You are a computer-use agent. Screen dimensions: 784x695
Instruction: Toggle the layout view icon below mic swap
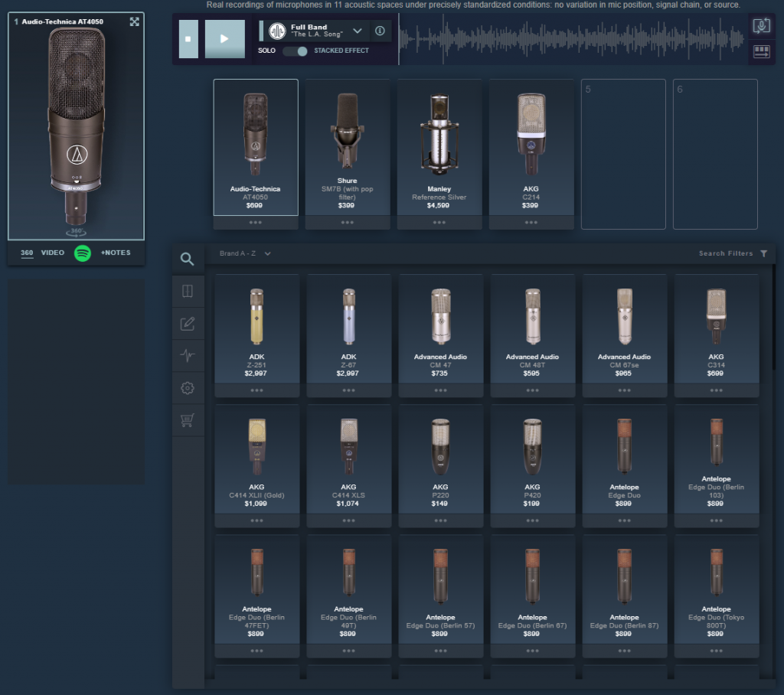[761, 52]
